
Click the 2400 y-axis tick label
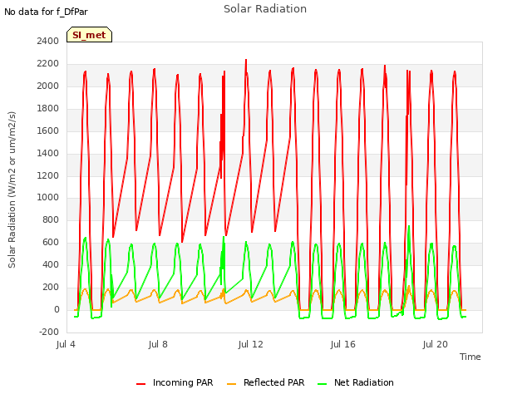click(x=48, y=41)
